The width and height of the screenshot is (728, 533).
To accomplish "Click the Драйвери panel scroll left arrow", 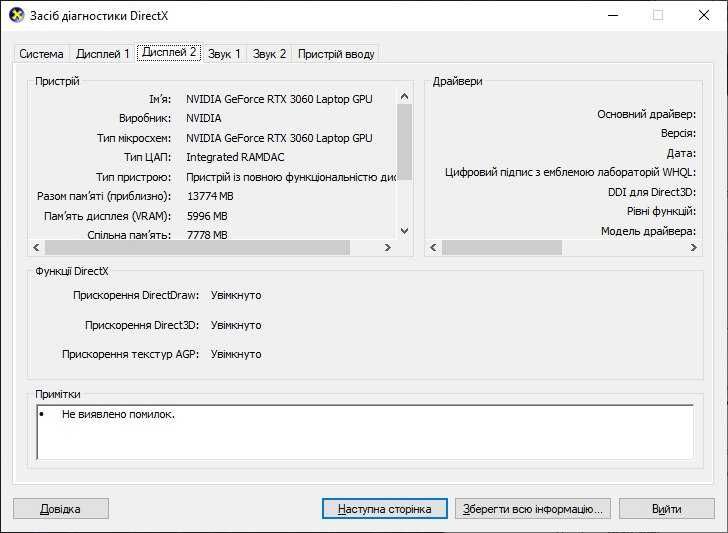I will point(433,247).
